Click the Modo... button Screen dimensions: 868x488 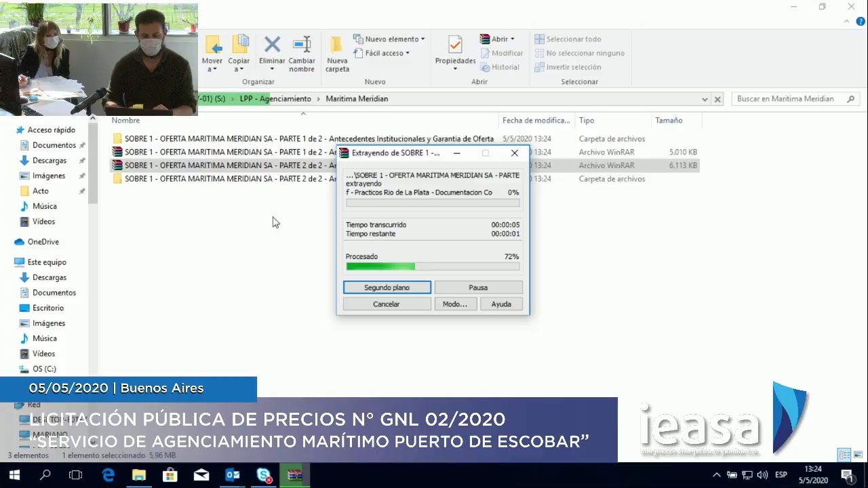455,304
